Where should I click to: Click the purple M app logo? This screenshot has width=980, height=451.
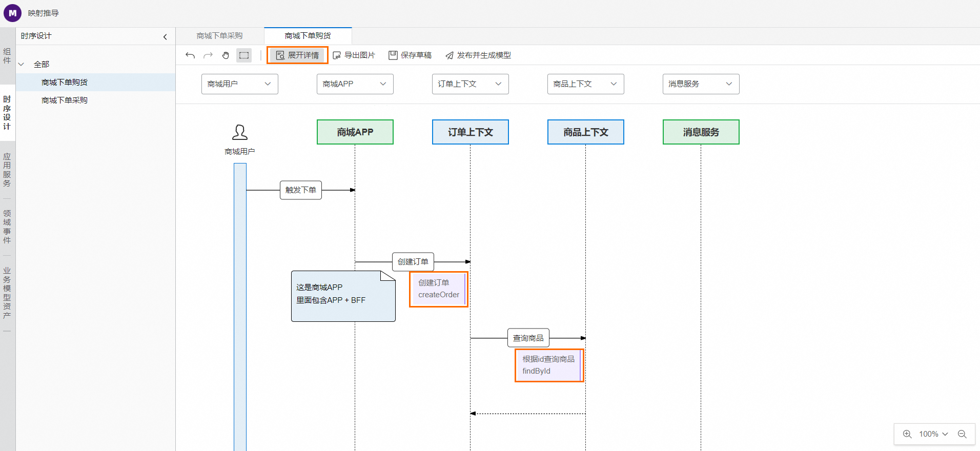click(12, 13)
